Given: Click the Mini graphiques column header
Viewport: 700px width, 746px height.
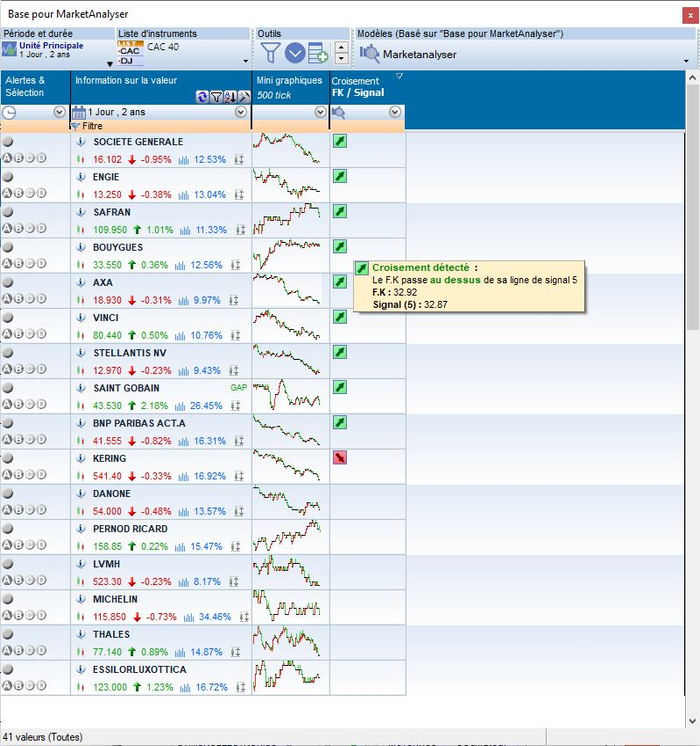Looking at the screenshot, I should click(x=290, y=87).
